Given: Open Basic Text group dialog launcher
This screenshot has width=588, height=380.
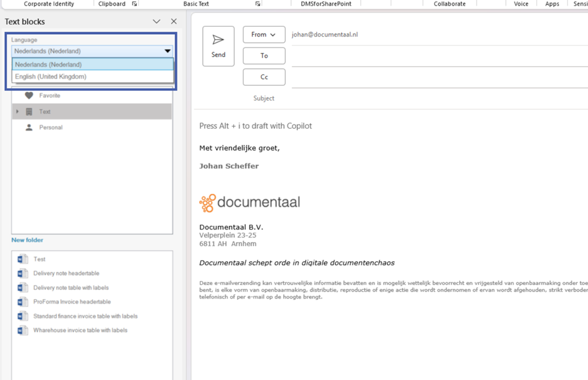Looking at the screenshot, I should [258, 4].
